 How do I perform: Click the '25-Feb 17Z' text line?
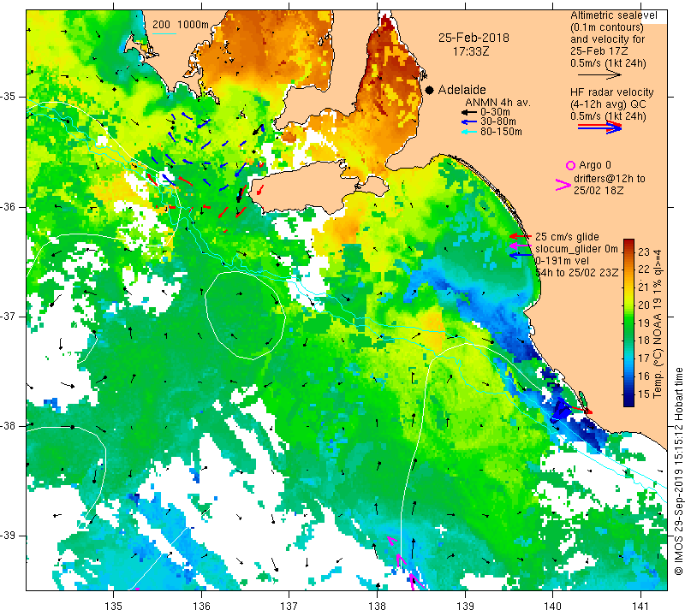pyautogui.click(x=599, y=51)
